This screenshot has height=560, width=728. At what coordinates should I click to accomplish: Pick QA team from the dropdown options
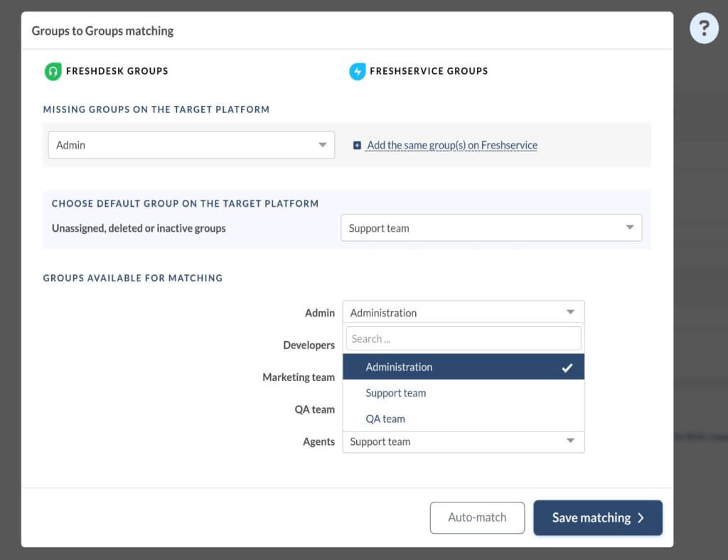coord(385,419)
